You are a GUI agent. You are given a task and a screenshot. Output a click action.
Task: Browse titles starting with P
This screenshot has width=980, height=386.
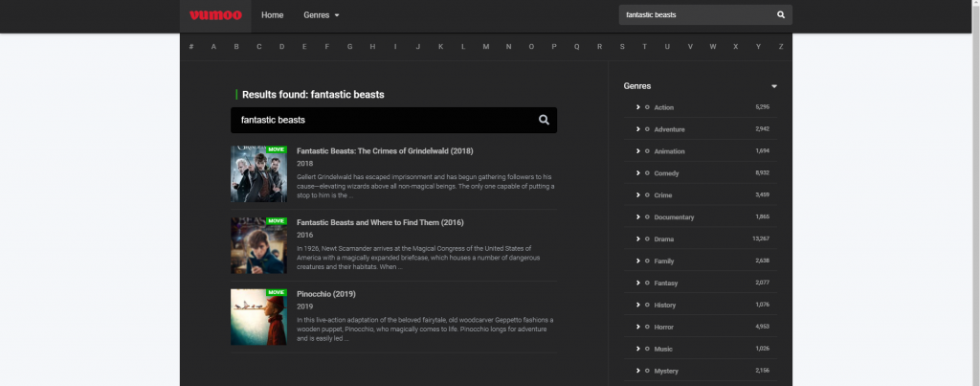tap(554, 47)
